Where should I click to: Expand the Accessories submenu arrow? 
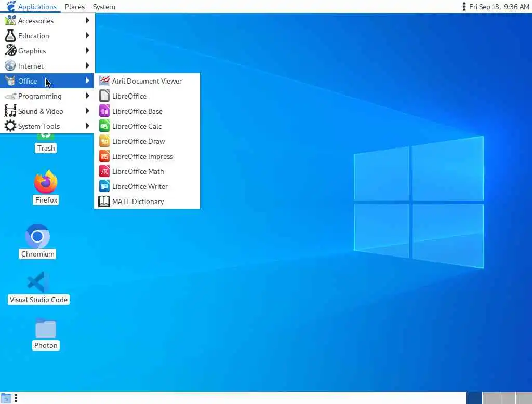click(x=87, y=20)
